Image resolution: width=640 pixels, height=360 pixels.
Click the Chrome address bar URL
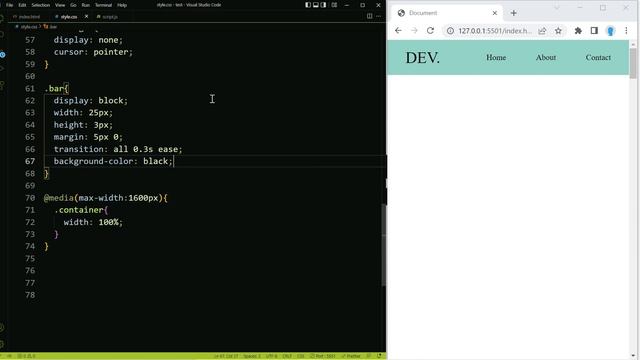click(495, 31)
